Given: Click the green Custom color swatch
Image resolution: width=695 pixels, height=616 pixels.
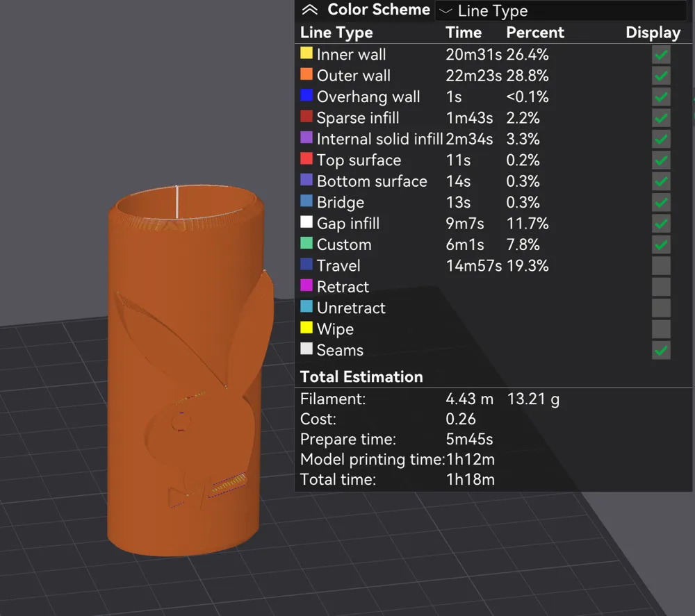Looking at the screenshot, I should (x=306, y=244).
